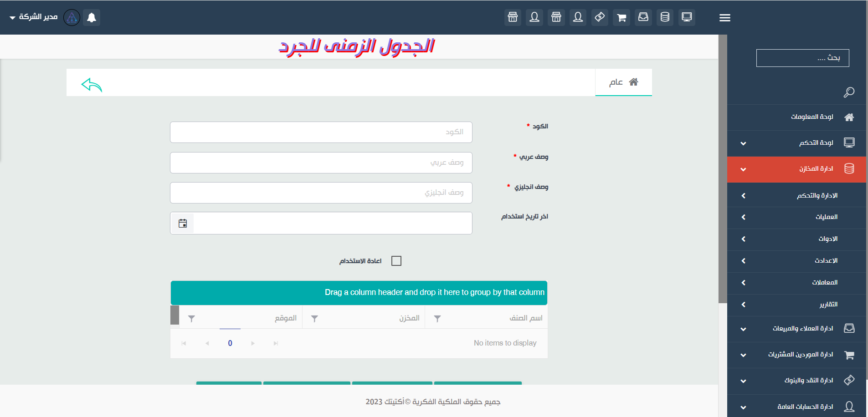Sort by المخزن column header

coord(409,318)
